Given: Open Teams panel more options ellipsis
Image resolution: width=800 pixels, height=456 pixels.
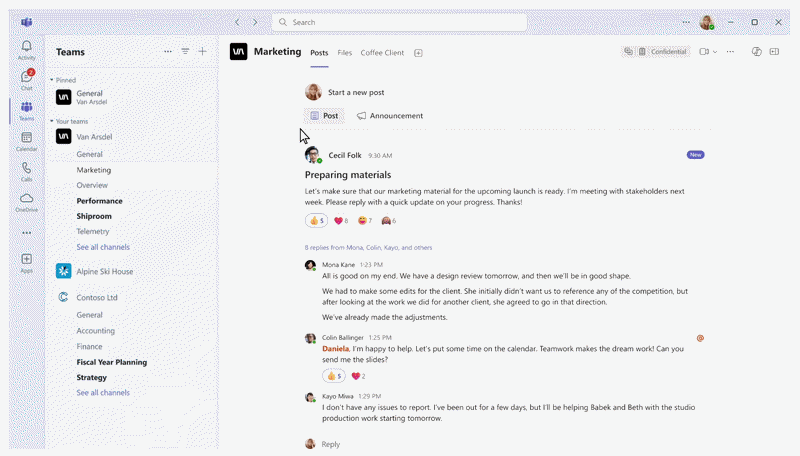Looking at the screenshot, I should [x=168, y=52].
